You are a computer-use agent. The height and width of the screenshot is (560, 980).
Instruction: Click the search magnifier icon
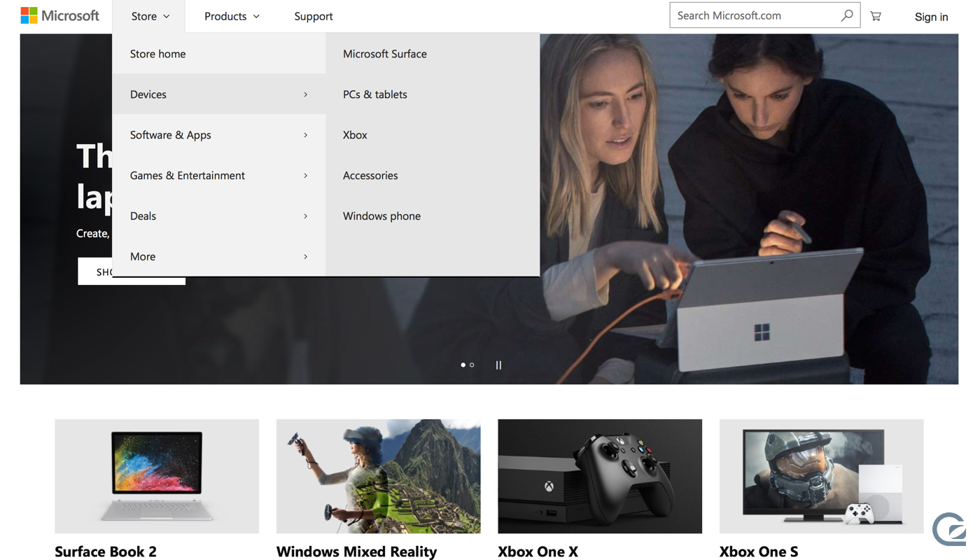(847, 15)
